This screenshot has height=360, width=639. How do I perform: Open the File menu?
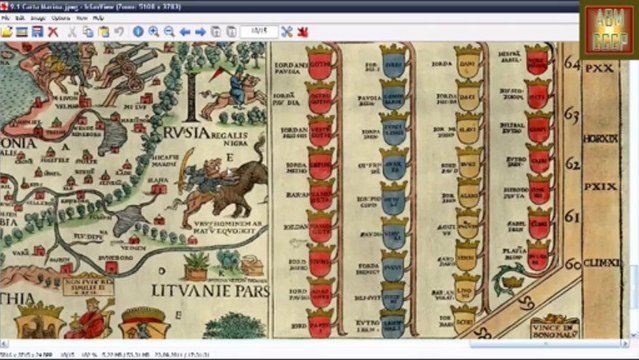click(x=6, y=18)
